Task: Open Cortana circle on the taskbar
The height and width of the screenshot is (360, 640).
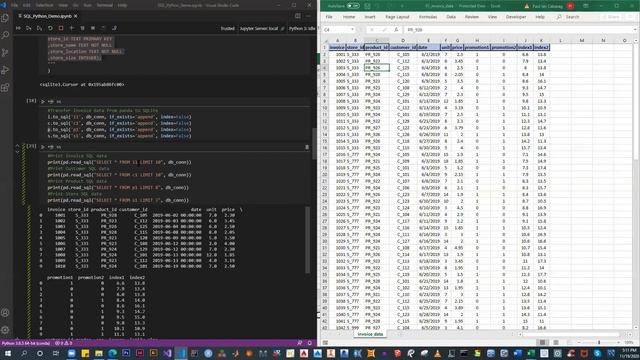Action: (40, 353)
